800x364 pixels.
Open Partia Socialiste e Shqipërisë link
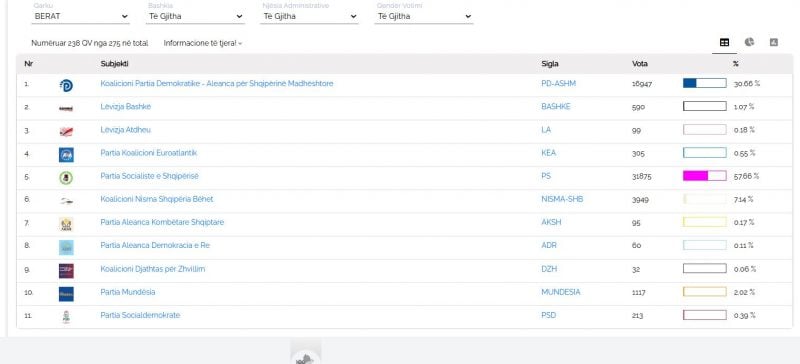tap(149, 176)
